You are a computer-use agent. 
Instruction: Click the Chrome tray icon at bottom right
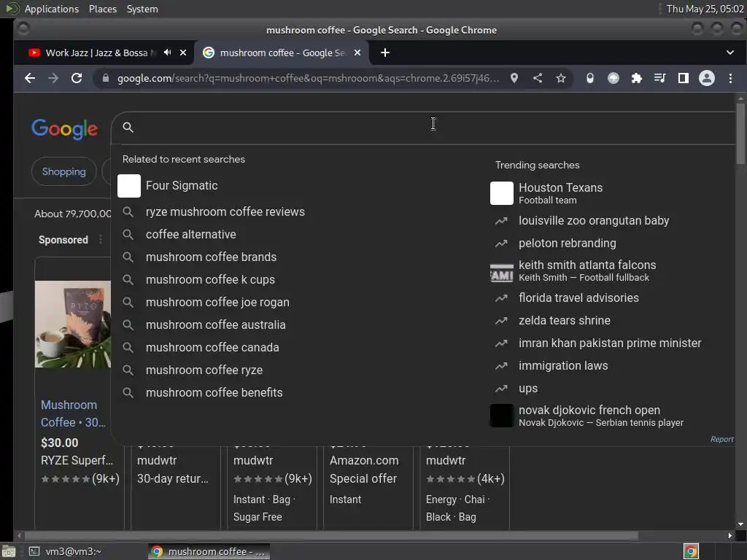click(x=691, y=551)
